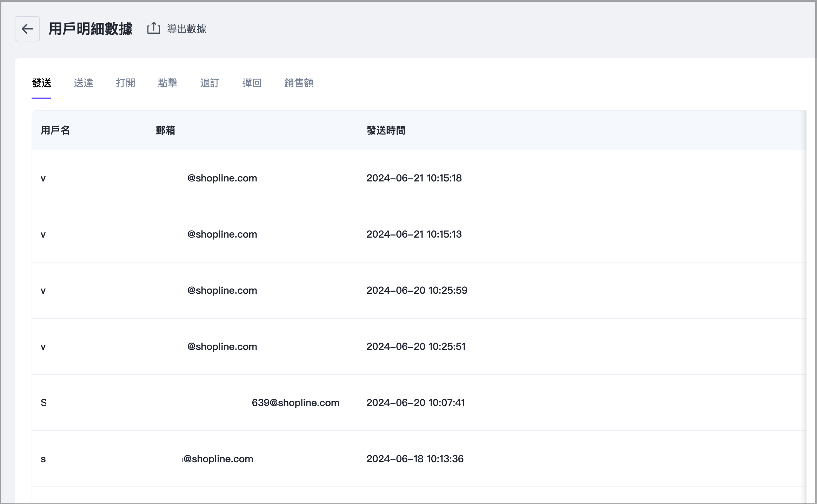Click the 639@shopline.com email entry
The height and width of the screenshot is (504, 817).
[296, 403]
